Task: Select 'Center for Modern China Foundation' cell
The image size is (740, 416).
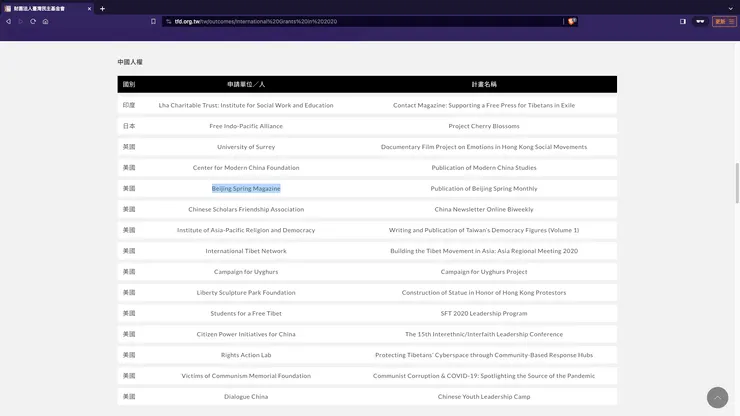Action: (x=246, y=168)
